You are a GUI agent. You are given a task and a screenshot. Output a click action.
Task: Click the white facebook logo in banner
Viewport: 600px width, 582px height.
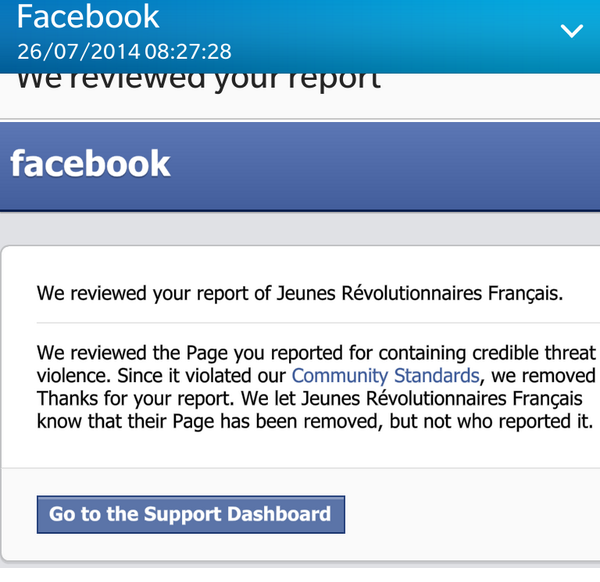click(x=90, y=164)
